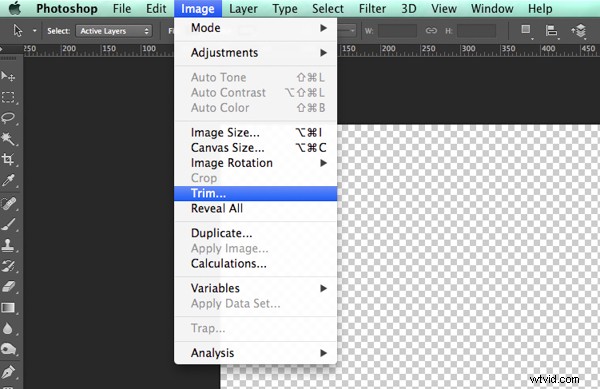Select the Dodge tool
Viewport: 600px width, 389px height.
click(x=8, y=349)
